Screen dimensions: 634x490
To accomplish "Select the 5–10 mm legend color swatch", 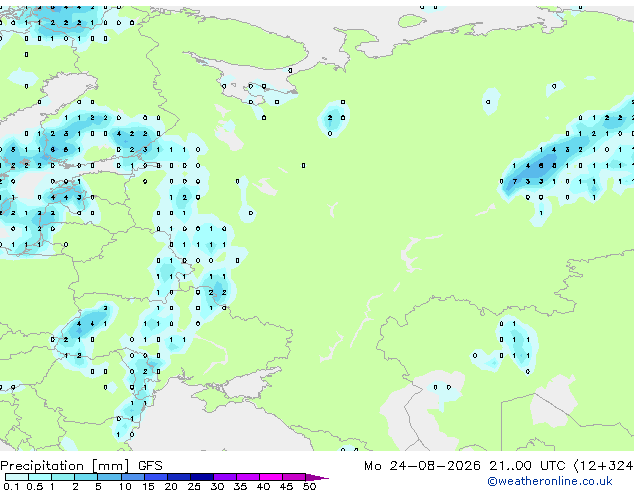I will point(109,477).
